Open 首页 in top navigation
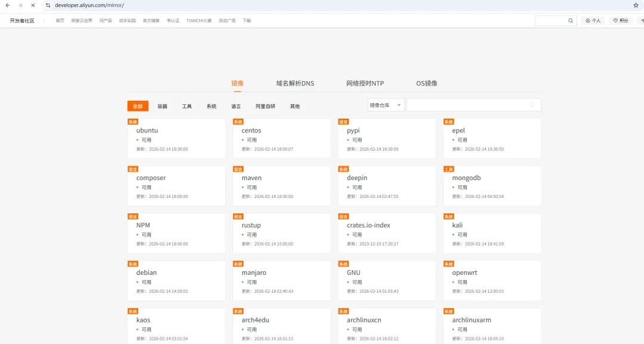The height and width of the screenshot is (344, 644). (60, 20)
